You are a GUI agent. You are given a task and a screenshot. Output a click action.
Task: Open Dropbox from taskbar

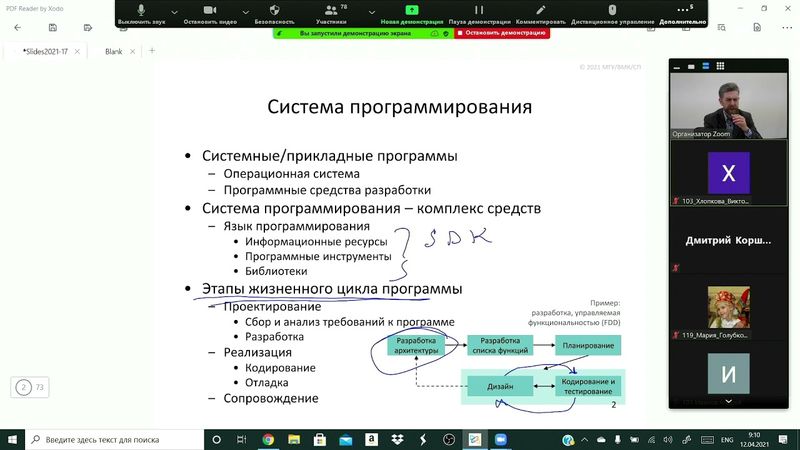pyautogui.click(x=397, y=439)
